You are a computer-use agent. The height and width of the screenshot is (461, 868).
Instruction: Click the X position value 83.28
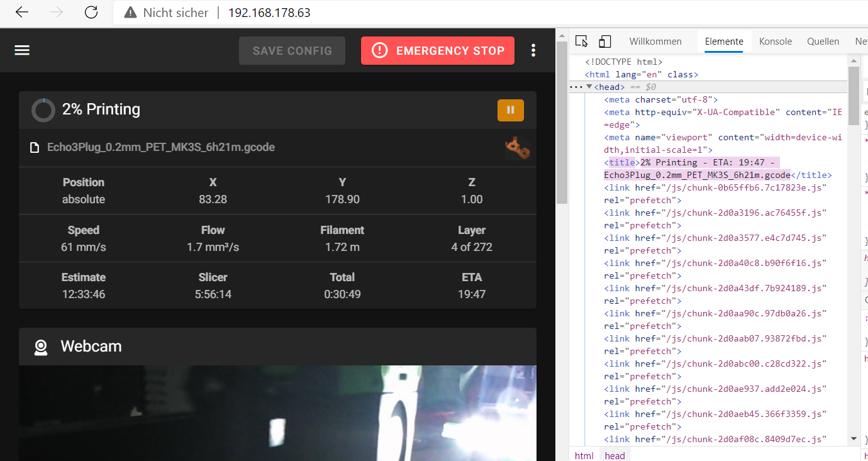[x=213, y=199]
